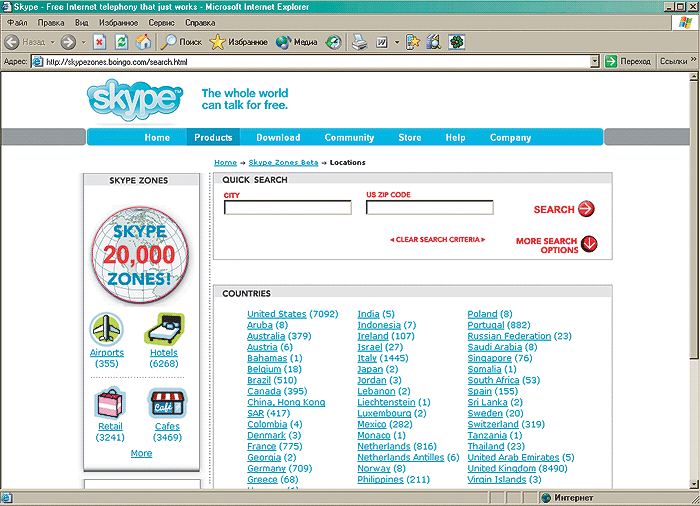Open the Правка menu
The width and height of the screenshot is (700, 506).
click(x=51, y=23)
